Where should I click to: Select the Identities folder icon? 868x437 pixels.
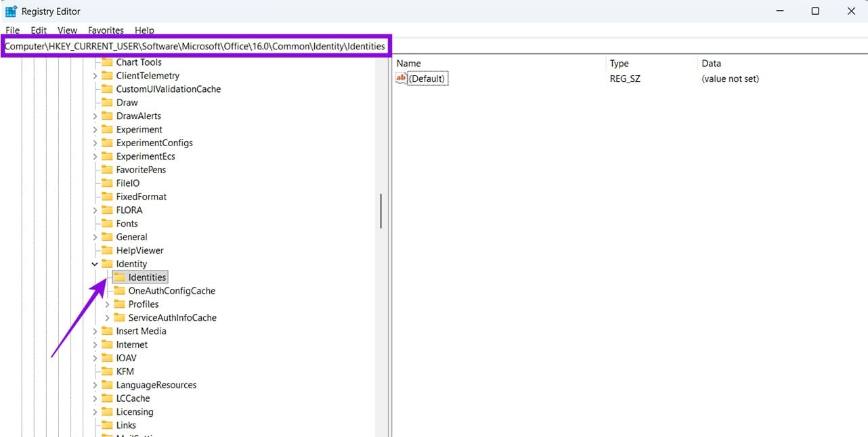[119, 277]
